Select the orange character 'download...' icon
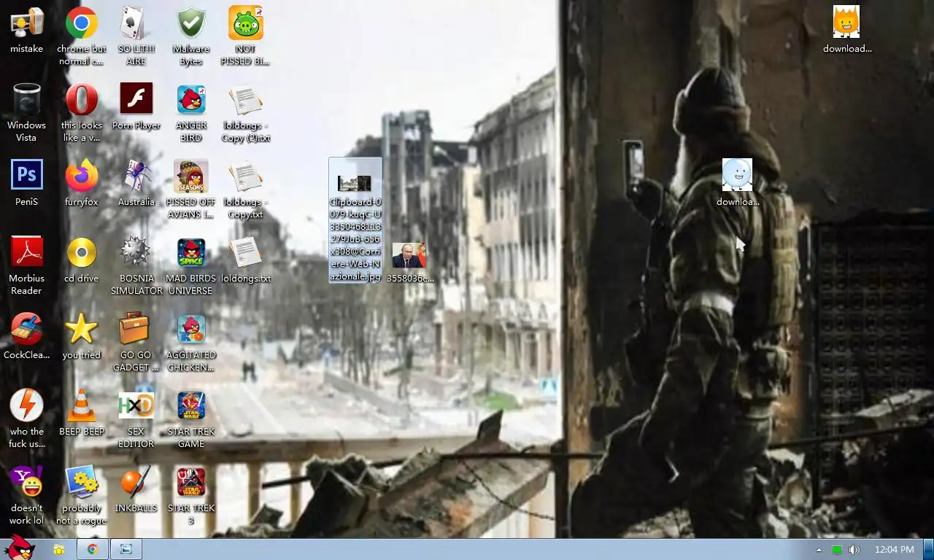Viewport: 934px width, 560px height. (x=847, y=30)
